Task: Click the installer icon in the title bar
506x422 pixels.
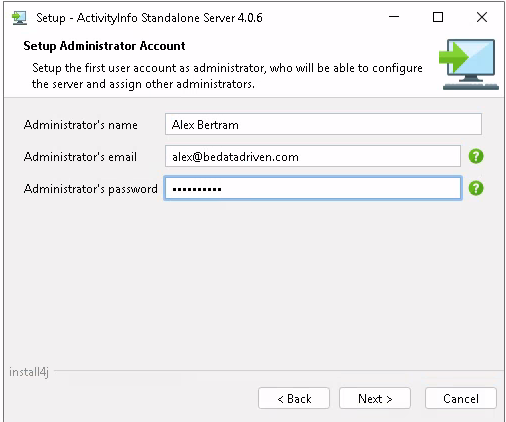Action: 19,18
